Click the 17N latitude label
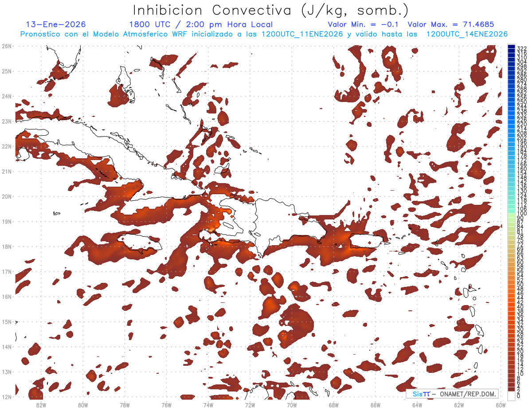This screenshot has height=411, width=532. [x=7, y=271]
